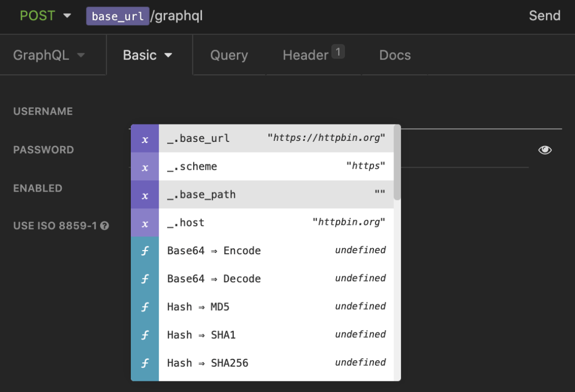Open the Header tab with one entry

306,55
